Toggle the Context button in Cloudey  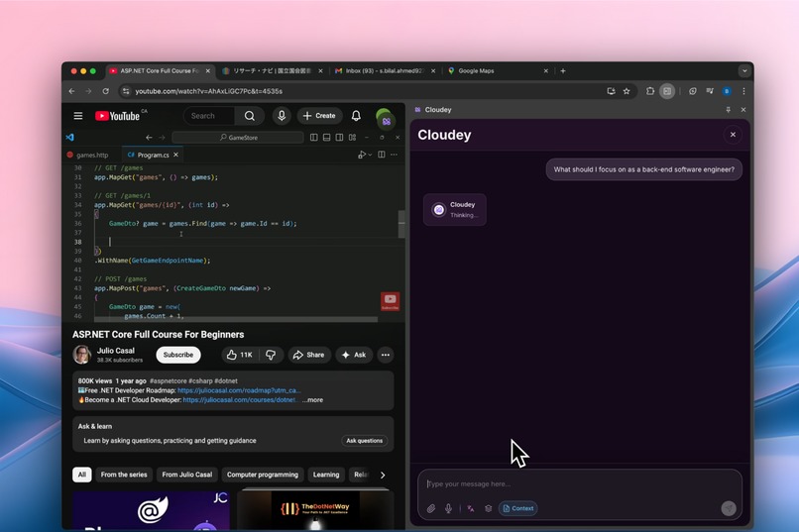(x=518, y=508)
